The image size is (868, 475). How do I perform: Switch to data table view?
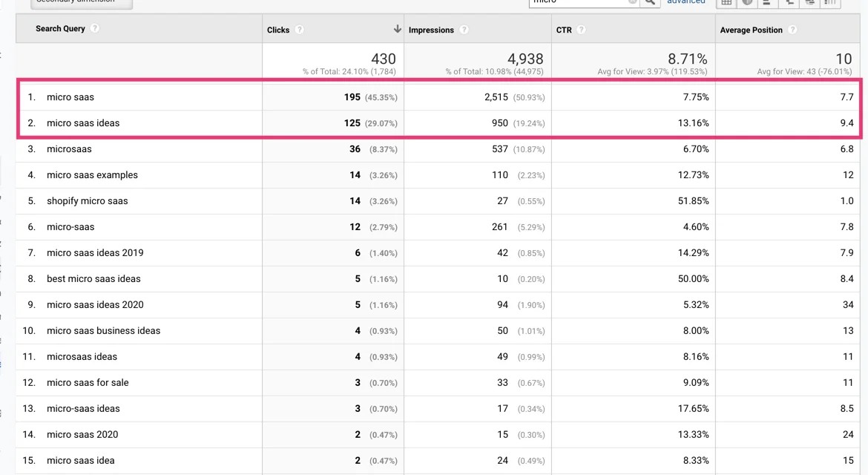[x=726, y=2]
